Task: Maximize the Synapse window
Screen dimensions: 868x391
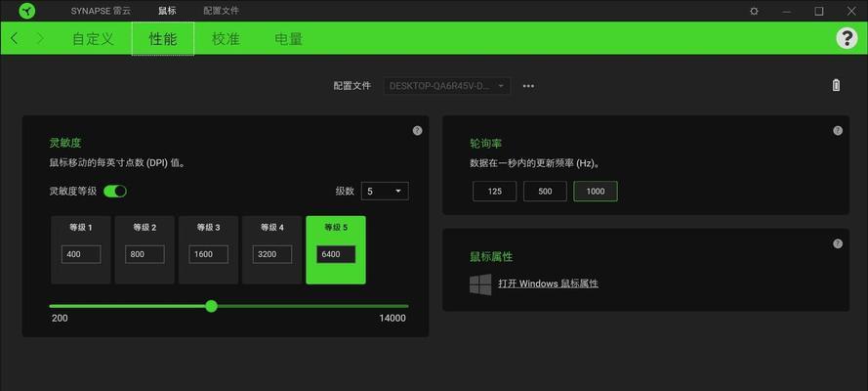Action: point(819,11)
